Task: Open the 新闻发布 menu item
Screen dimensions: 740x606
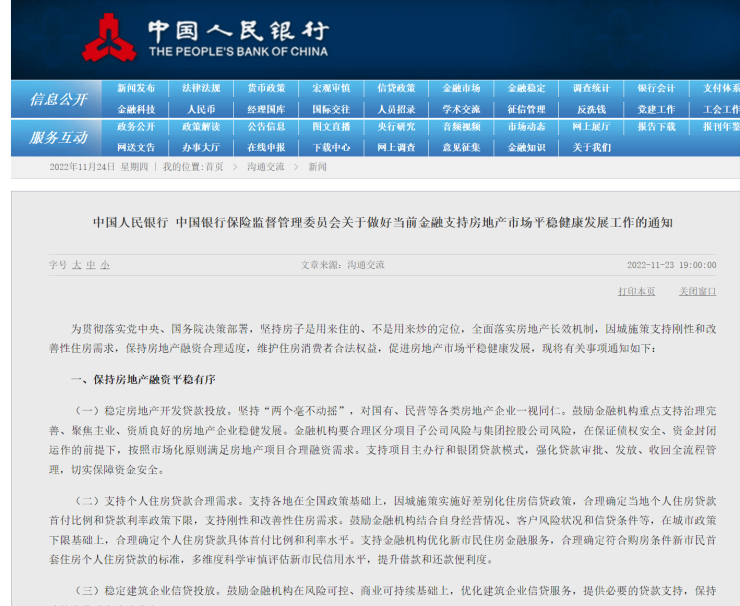Action: (136, 88)
